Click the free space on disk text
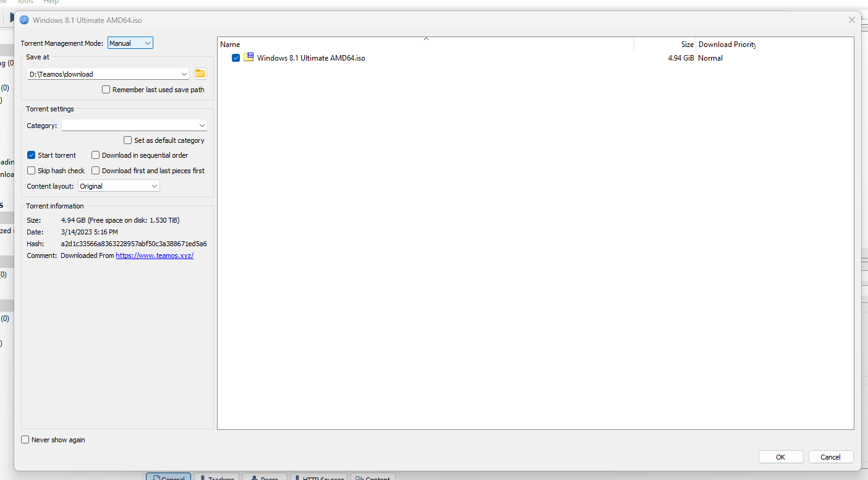This screenshot has height=480, width=868. coord(134,220)
